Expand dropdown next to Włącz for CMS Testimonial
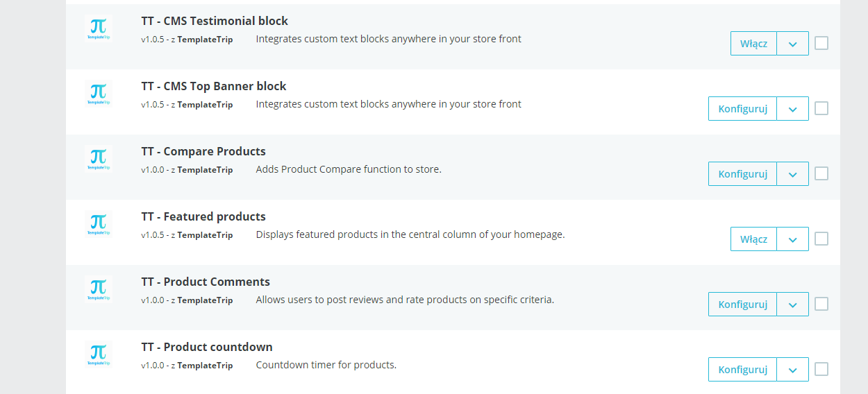Screen dimensions: 868x394 792,44
